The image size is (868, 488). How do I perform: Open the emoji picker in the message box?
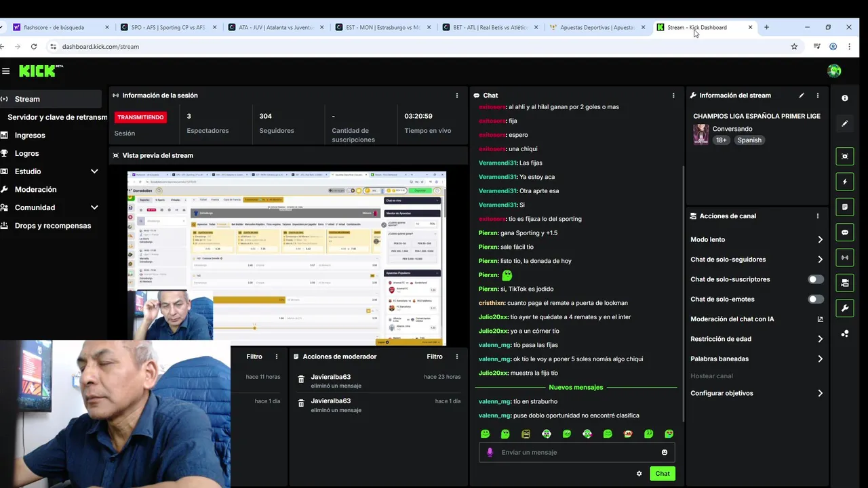click(665, 452)
